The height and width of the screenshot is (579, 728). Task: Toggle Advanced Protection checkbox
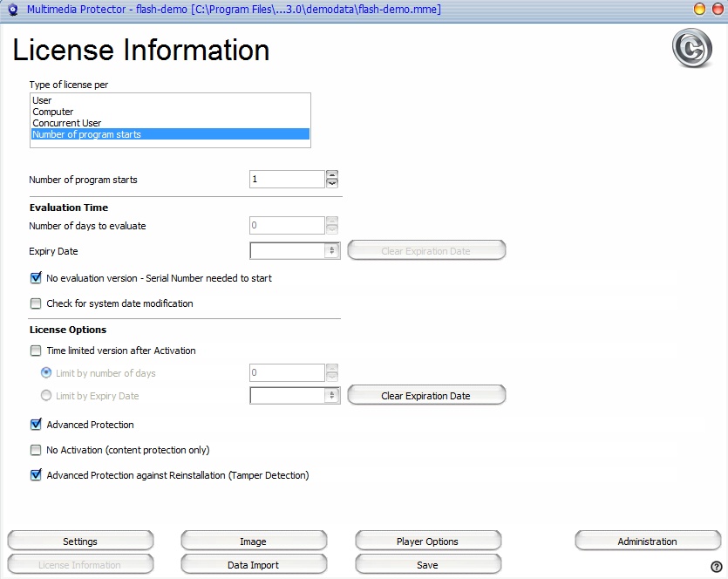click(x=36, y=425)
